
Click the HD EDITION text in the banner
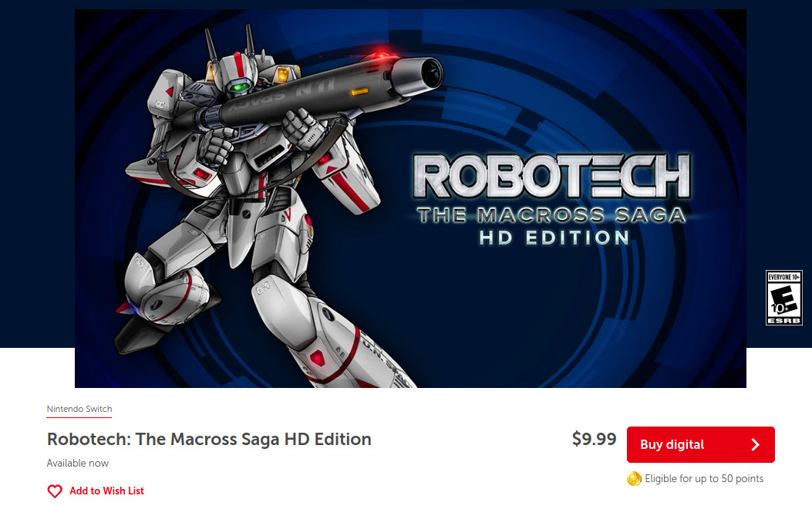point(554,238)
